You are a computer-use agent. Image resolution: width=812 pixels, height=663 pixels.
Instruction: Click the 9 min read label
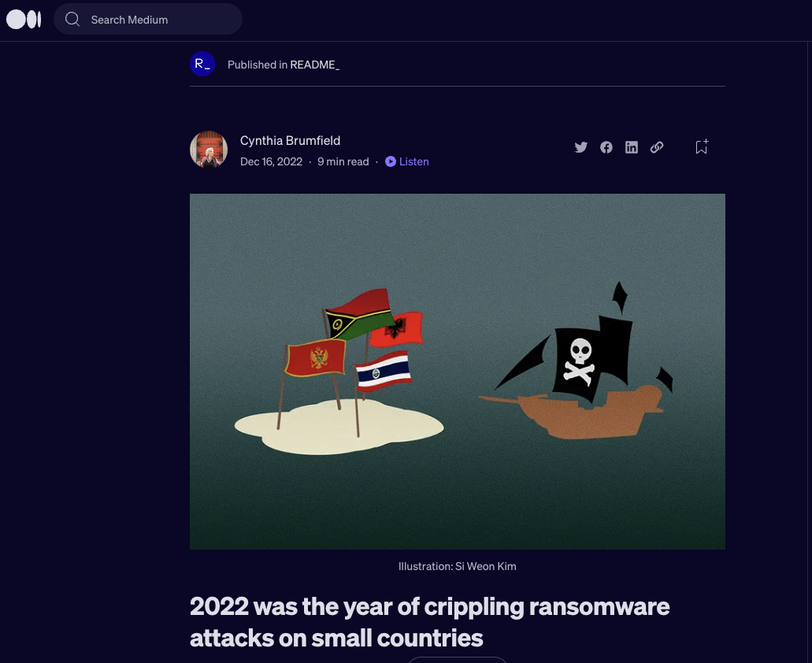coord(343,161)
